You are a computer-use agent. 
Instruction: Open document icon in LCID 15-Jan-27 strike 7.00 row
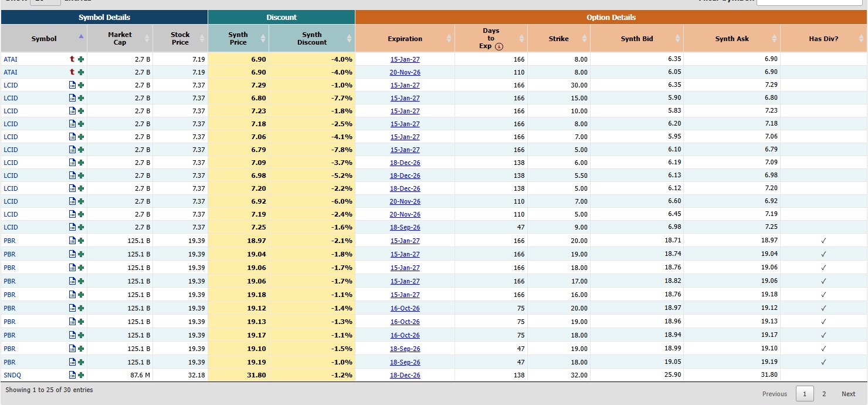[x=72, y=137]
